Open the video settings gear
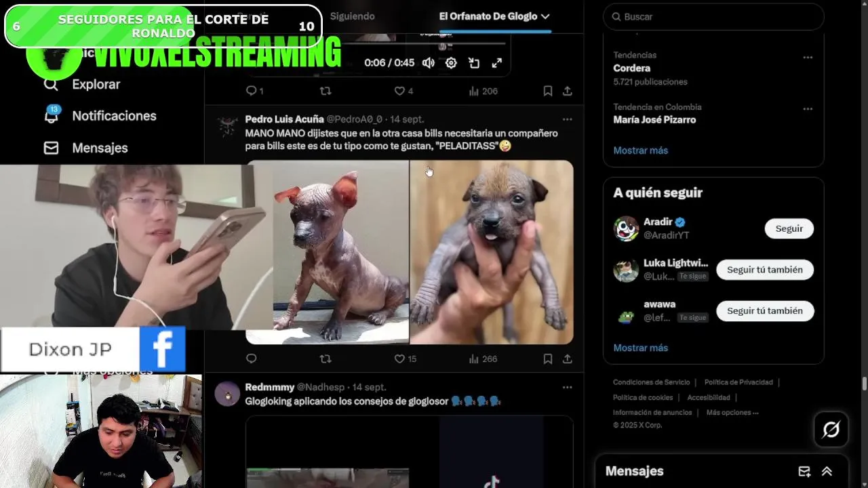Image resolution: width=868 pixels, height=488 pixels. (451, 63)
